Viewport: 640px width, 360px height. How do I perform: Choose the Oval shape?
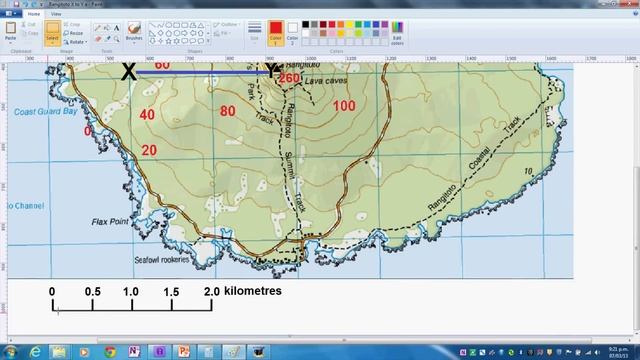pos(168,25)
